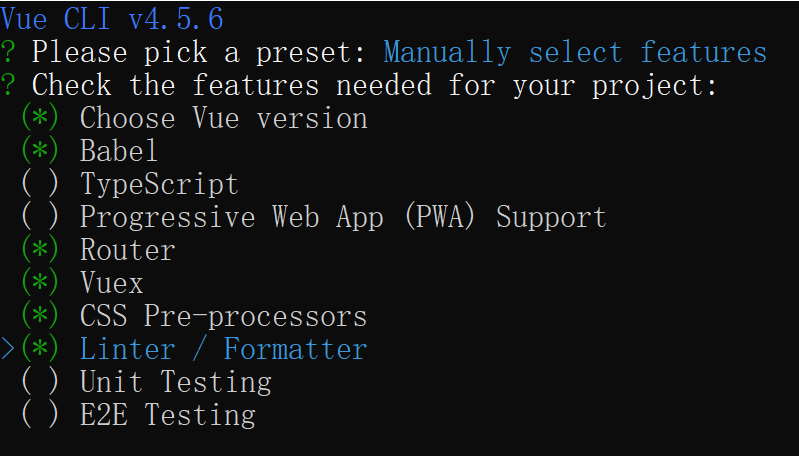Check the PWA Support checkbox
The height and width of the screenshot is (456, 799).
point(40,217)
